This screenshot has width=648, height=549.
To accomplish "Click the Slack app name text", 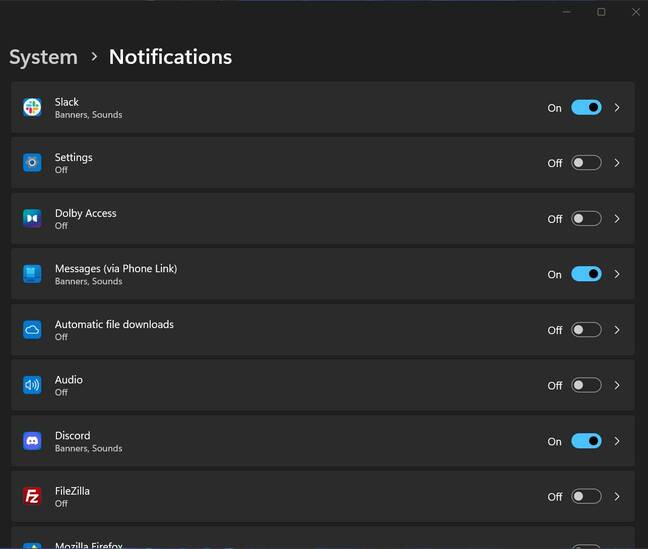I will 67,102.
